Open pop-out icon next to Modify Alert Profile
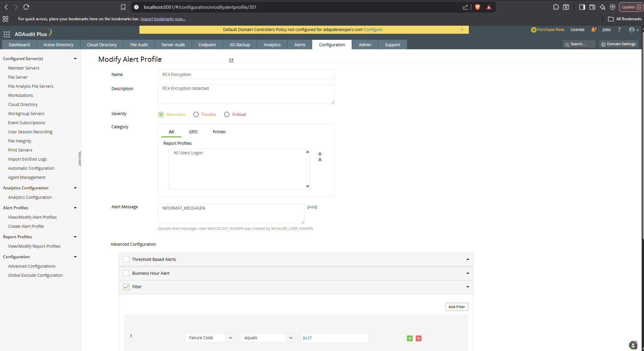The width and height of the screenshot is (644, 351). point(231,60)
